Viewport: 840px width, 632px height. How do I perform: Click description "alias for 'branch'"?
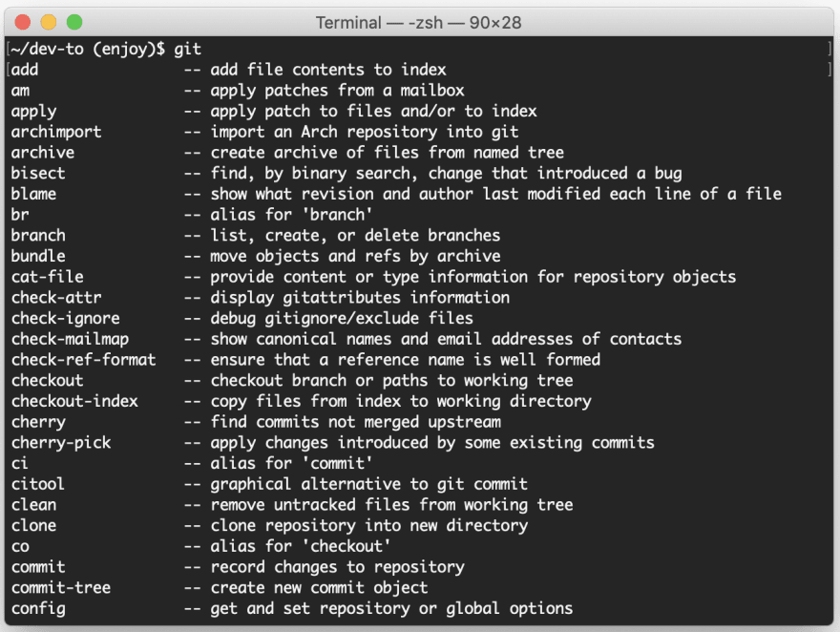(x=291, y=215)
